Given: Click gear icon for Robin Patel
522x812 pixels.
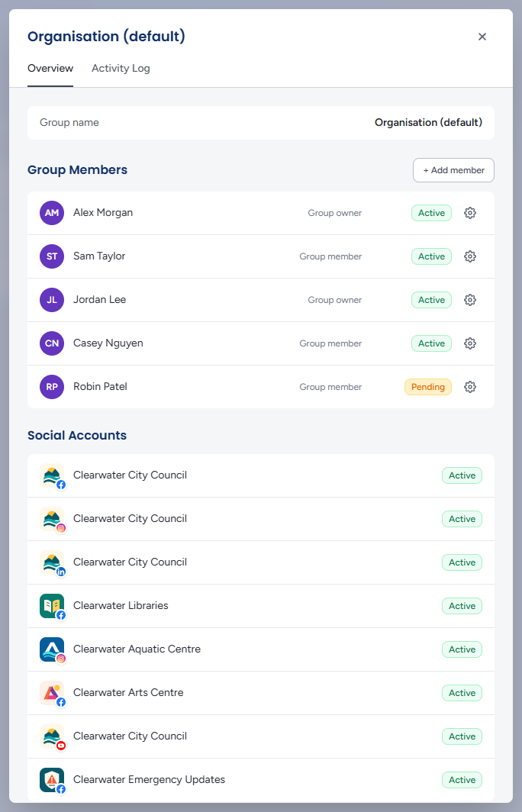Looking at the screenshot, I should [x=469, y=387].
